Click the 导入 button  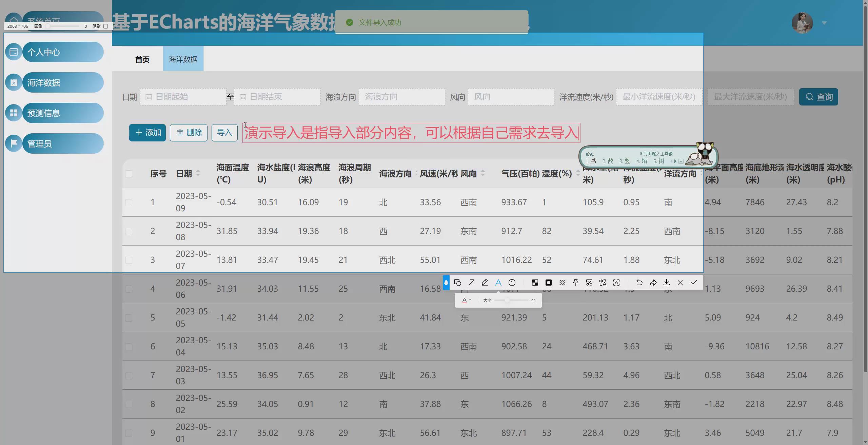[x=224, y=133]
